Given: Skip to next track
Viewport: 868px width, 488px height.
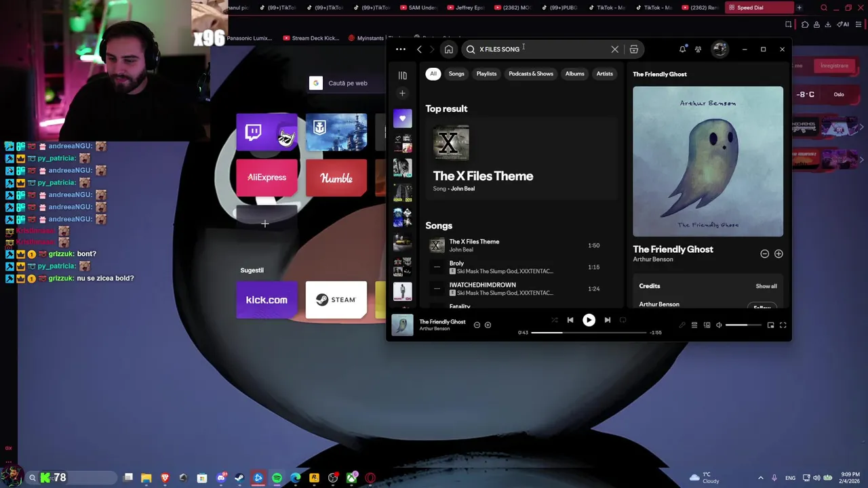Looking at the screenshot, I should pyautogui.click(x=607, y=320).
